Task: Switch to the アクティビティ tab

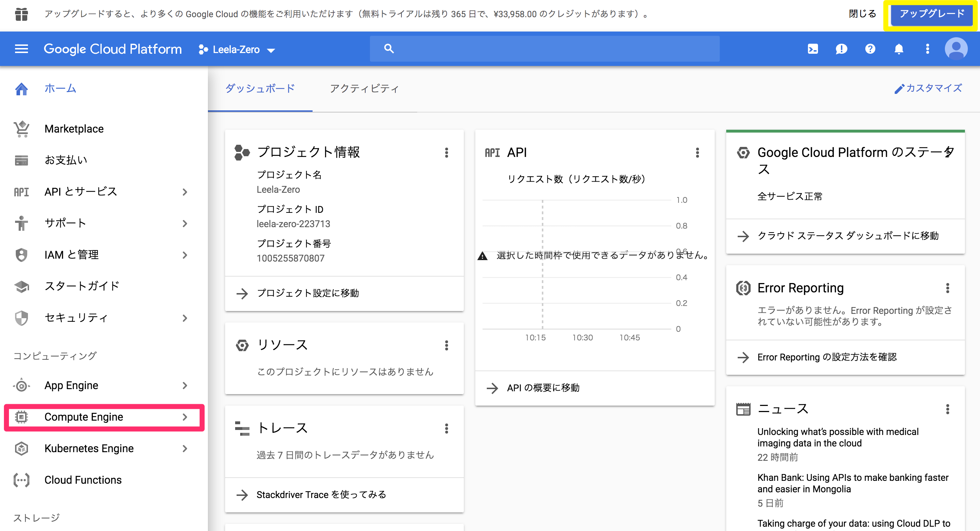Action: 365,89
